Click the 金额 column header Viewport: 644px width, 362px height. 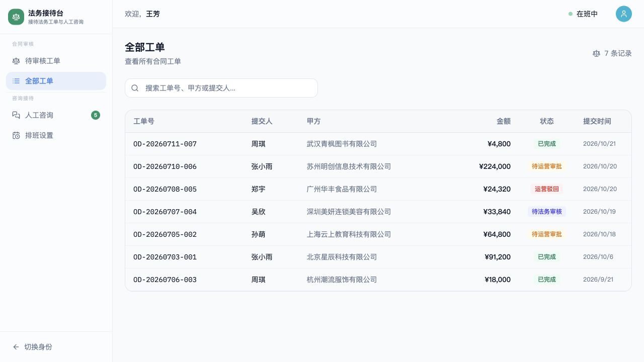[504, 121]
